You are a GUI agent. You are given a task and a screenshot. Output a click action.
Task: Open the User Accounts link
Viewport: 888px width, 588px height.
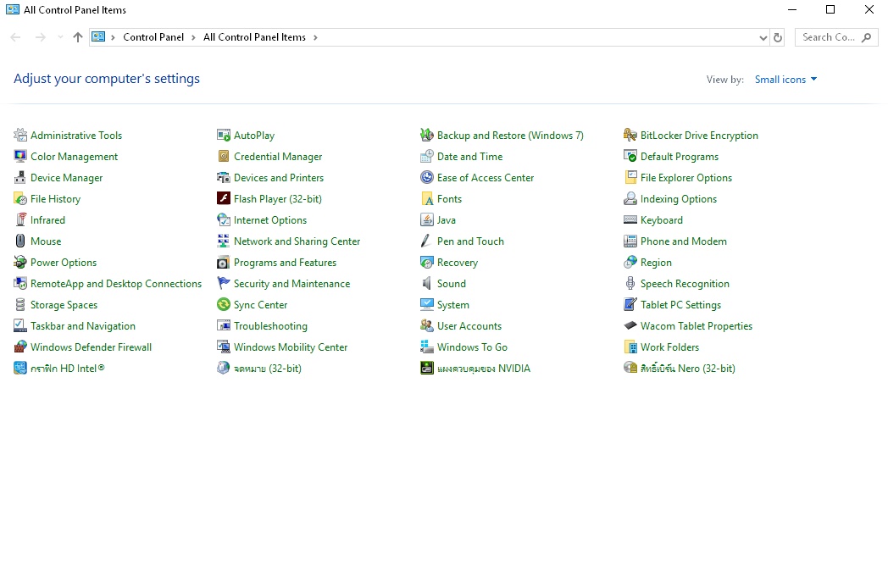(x=469, y=325)
